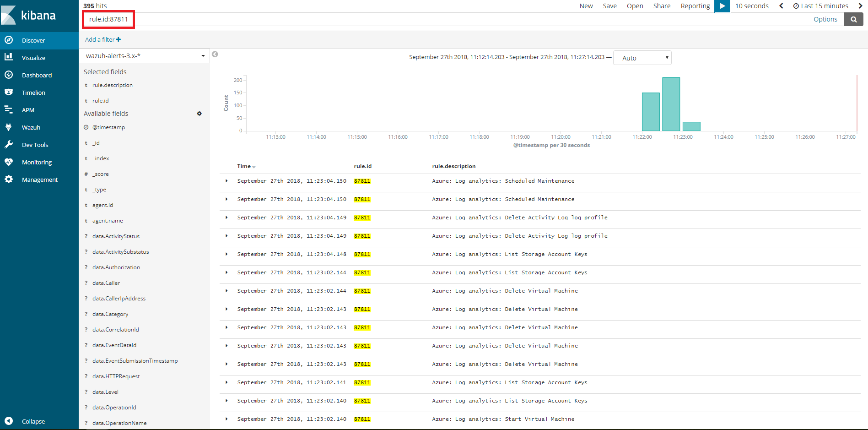The image size is (868, 430).
Task: Expand the 11:23:02.141 List Storage row
Action: click(226, 382)
